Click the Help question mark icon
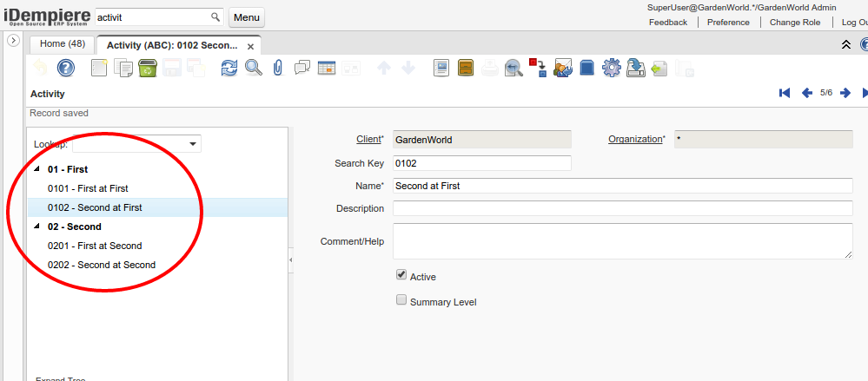The image size is (868, 381). click(66, 68)
